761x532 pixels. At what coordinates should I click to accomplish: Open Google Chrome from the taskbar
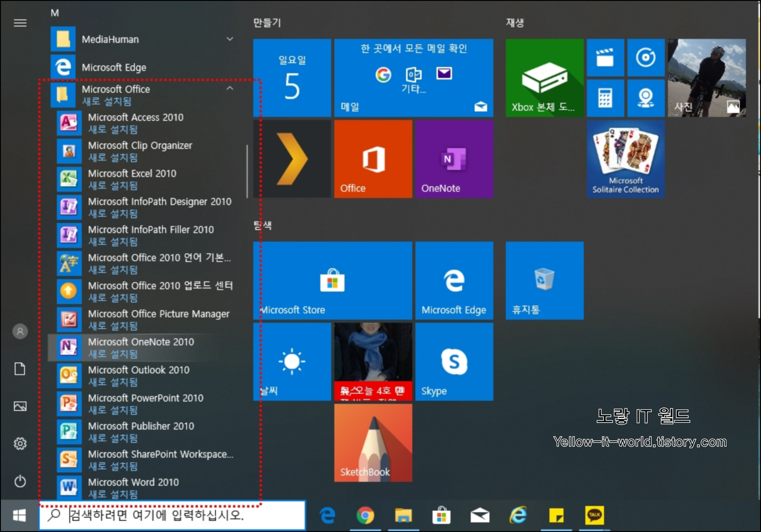tap(365, 516)
